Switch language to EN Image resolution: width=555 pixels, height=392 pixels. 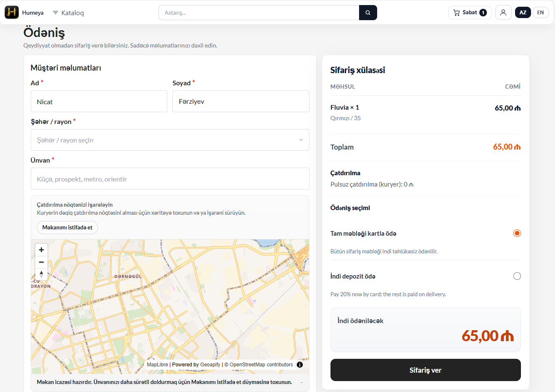(x=540, y=13)
